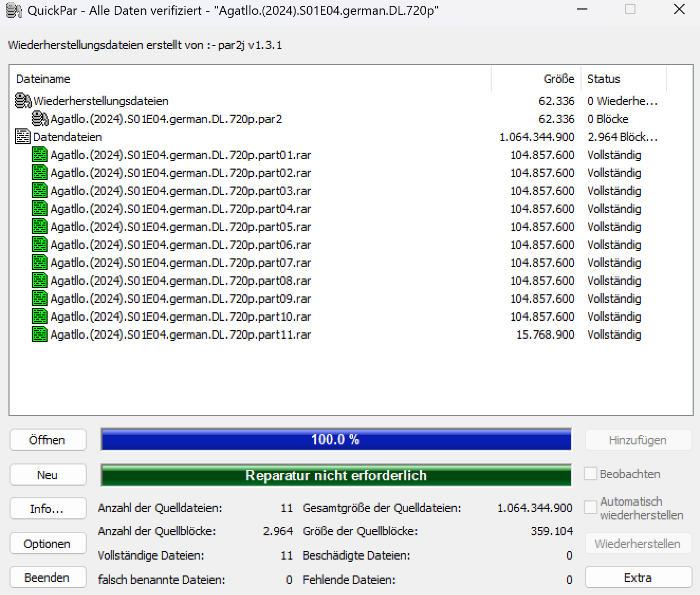Open Optionen settings button
The height and width of the screenshot is (595, 700).
(x=48, y=544)
